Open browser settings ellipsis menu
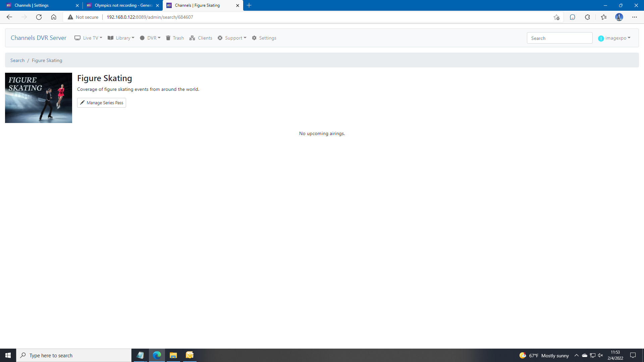Viewport: 644px width, 362px height. coord(634,17)
